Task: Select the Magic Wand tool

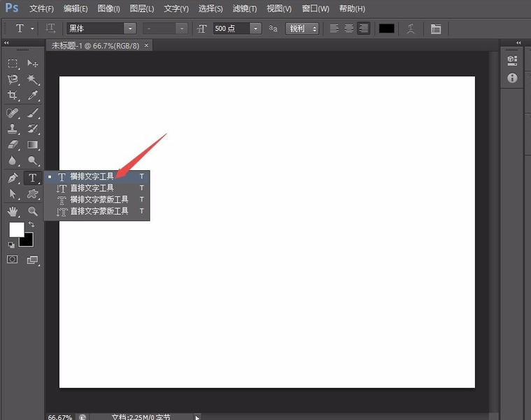Action: (x=32, y=79)
